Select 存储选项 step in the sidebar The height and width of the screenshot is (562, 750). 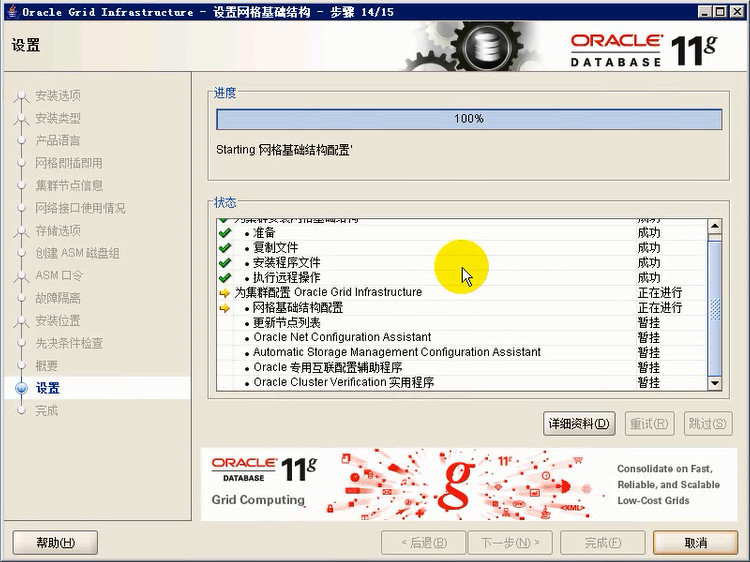[58, 231]
